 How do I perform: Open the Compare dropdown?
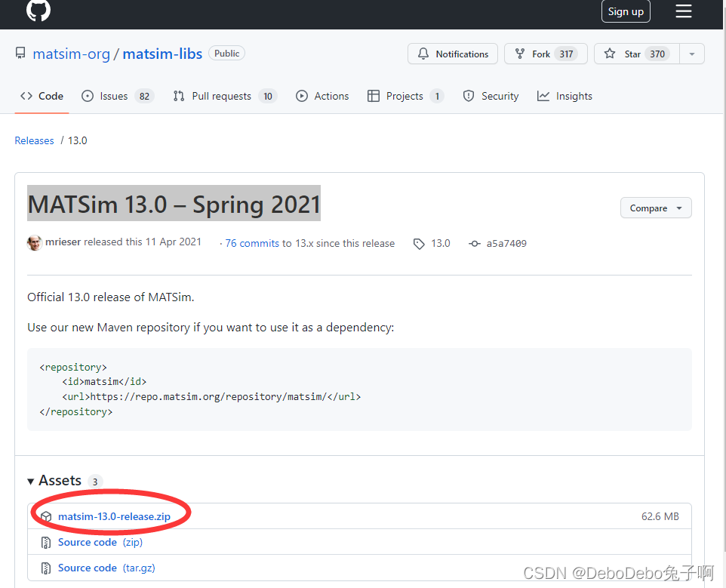point(656,208)
